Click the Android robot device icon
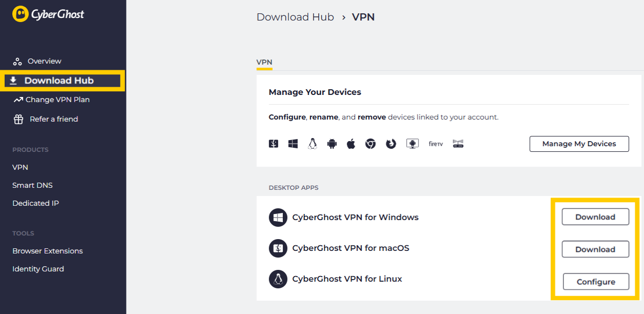644x314 pixels. coord(331,144)
